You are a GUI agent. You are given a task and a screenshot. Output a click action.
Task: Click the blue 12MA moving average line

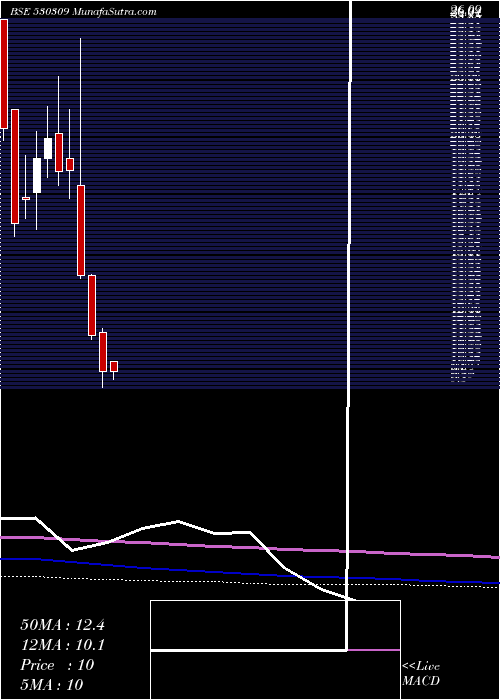click(250, 572)
